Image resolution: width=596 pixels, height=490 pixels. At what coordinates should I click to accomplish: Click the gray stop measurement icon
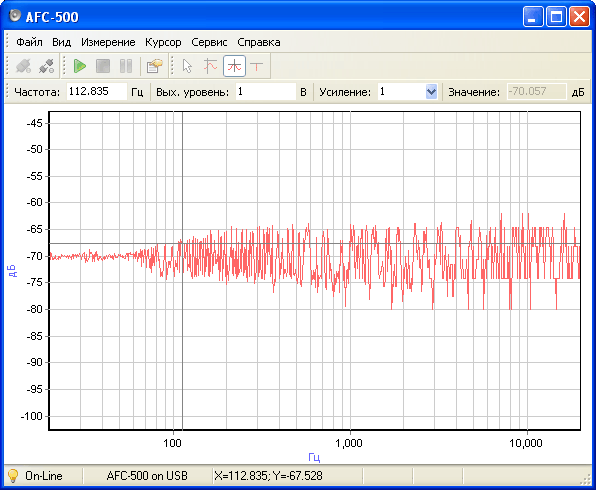103,66
